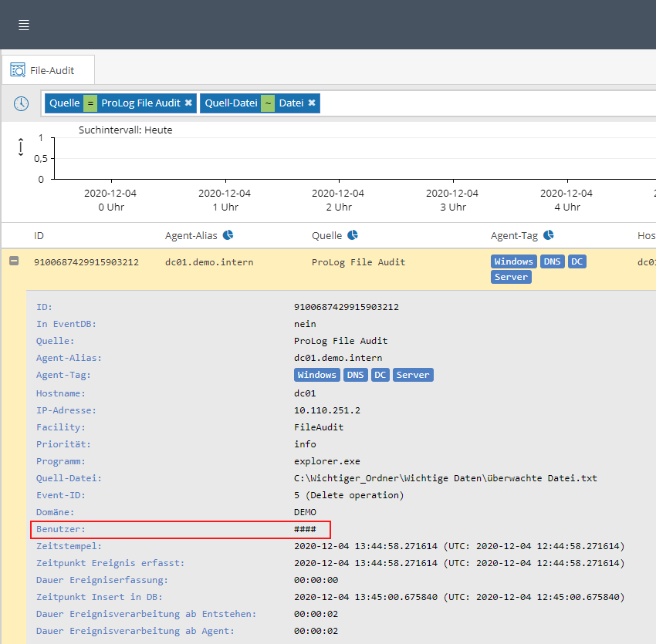Toggle the tilde operator on Quell-Datei filter
Viewport: 656px width, 644px height.
(267, 103)
